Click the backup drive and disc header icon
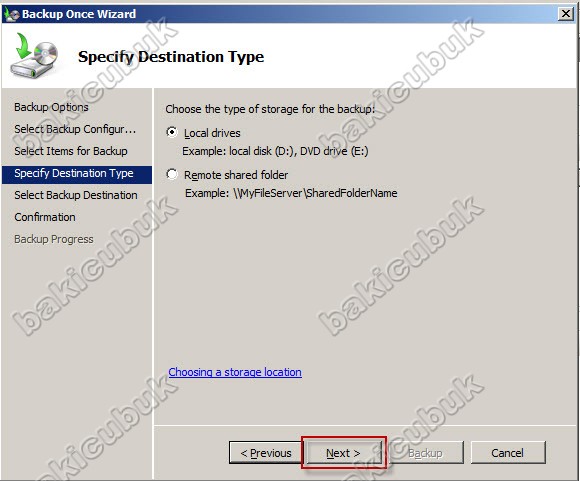Viewport: 580px width, 481px height. [x=34, y=55]
